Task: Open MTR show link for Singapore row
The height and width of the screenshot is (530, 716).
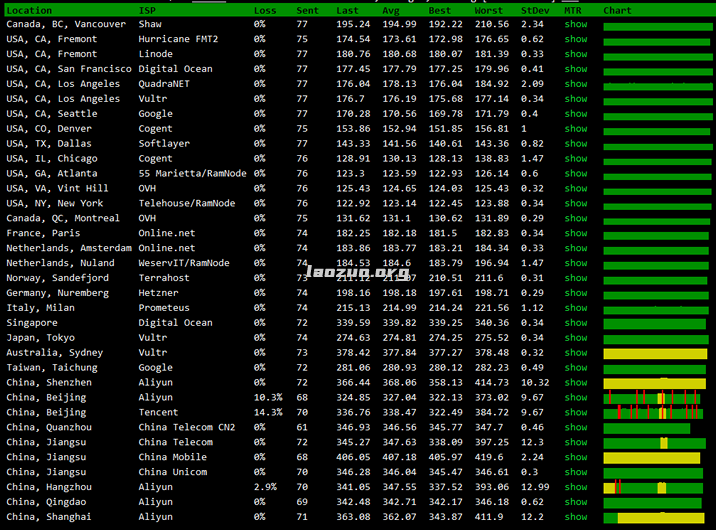Action: point(576,323)
